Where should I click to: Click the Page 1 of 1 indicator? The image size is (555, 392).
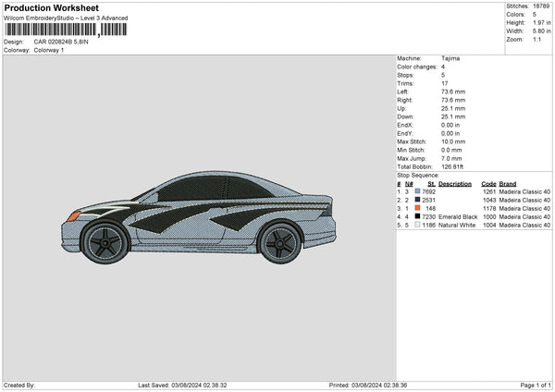[x=536, y=385]
